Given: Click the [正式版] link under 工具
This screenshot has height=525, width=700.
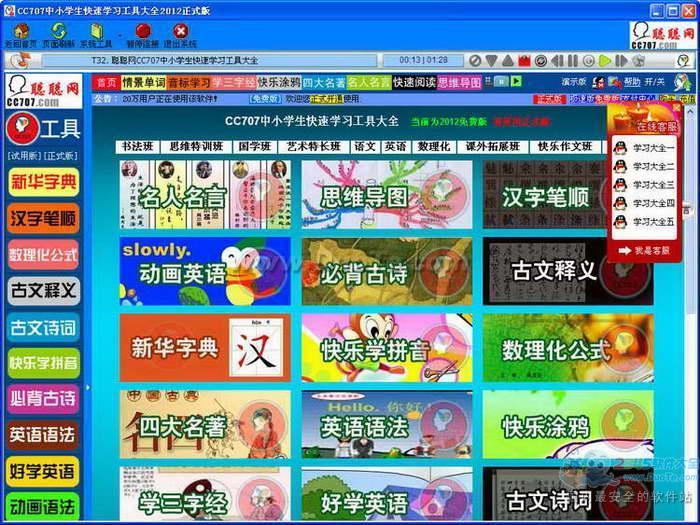Looking at the screenshot, I should tap(61, 156).
